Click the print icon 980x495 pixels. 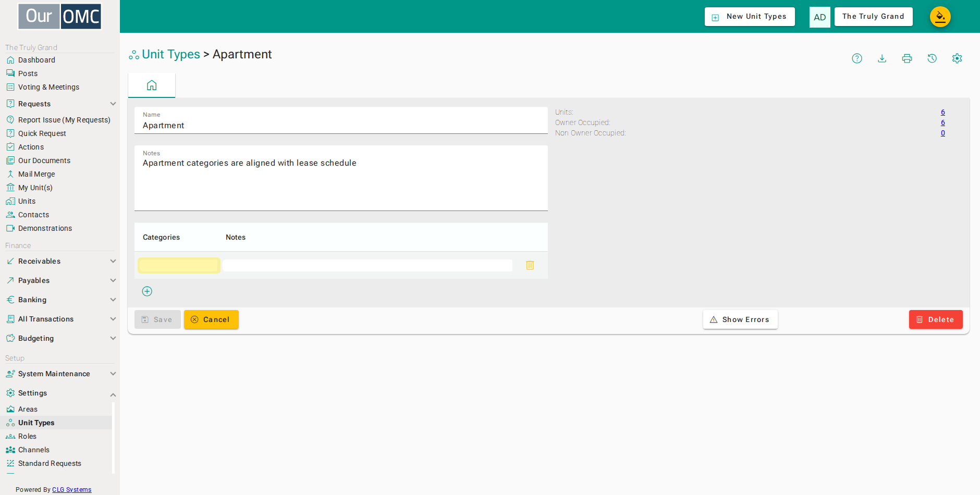907,58
